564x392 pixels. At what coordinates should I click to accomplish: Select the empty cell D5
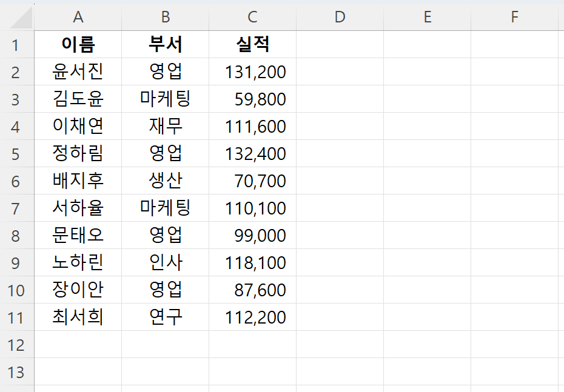pyautogui.click(x=340, y=153)
